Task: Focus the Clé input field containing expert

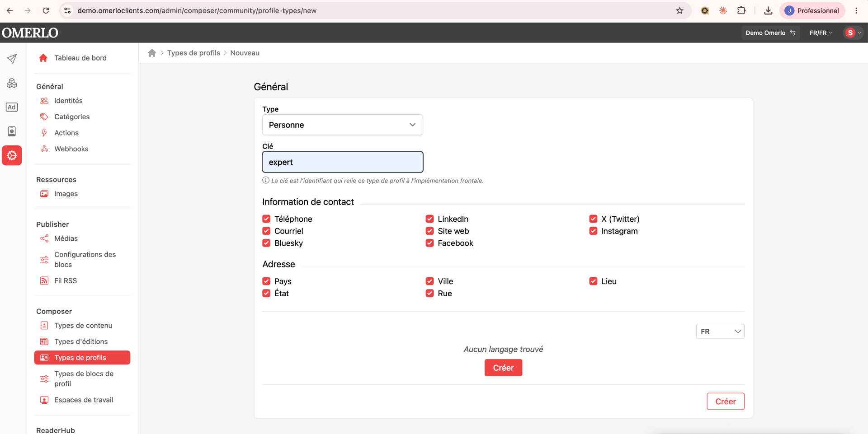Action: tap(343, 162)
